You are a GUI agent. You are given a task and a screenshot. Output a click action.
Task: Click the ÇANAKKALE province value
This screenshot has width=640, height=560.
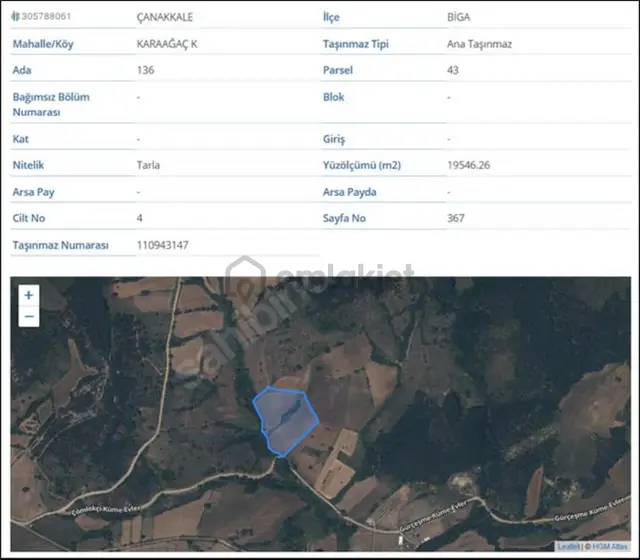[164, 17]
